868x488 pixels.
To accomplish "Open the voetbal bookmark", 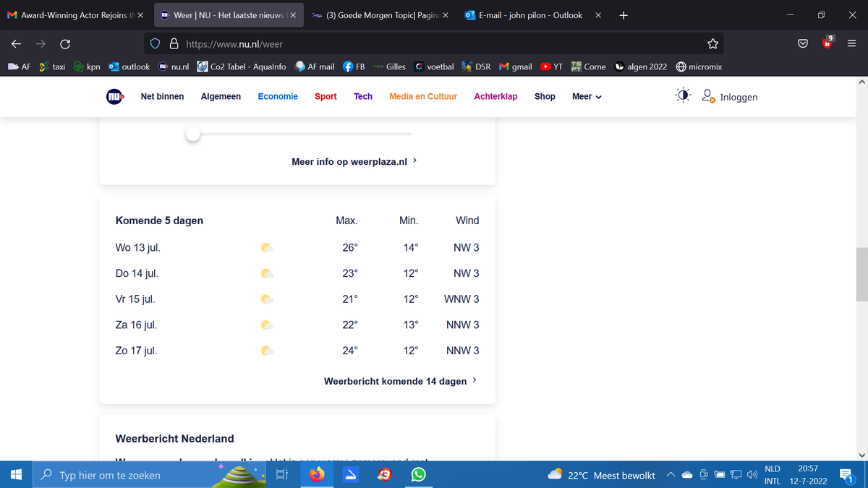I will 434,67.
